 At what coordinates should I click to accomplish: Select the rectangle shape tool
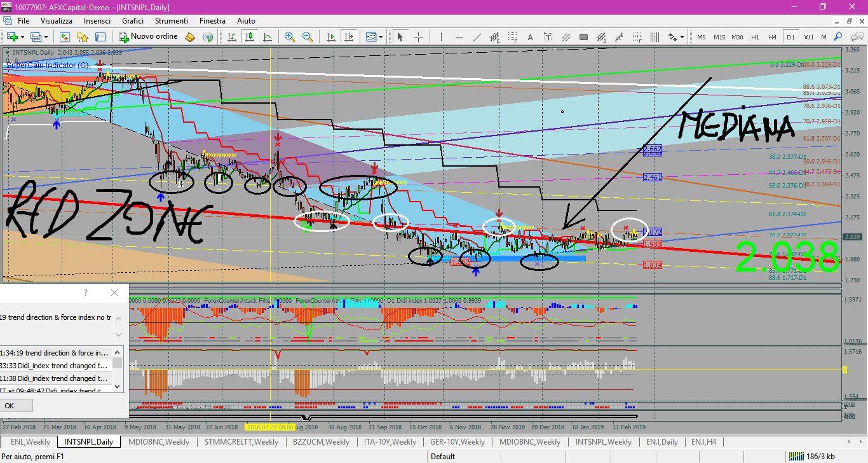[x=583, y=37]
